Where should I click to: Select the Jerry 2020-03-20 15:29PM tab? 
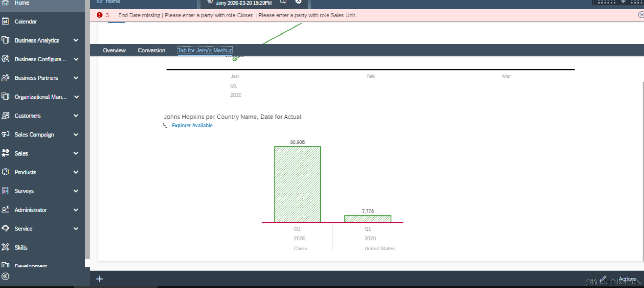(244, 3)
